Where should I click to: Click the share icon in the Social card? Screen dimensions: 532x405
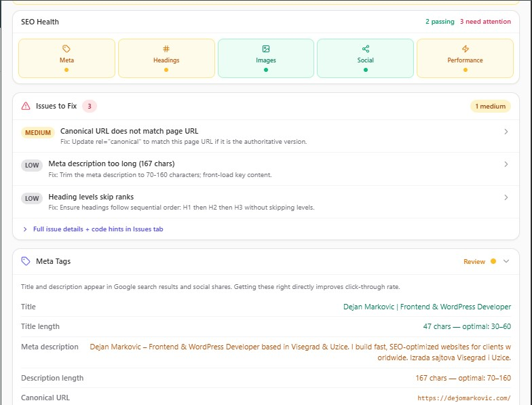366,49
